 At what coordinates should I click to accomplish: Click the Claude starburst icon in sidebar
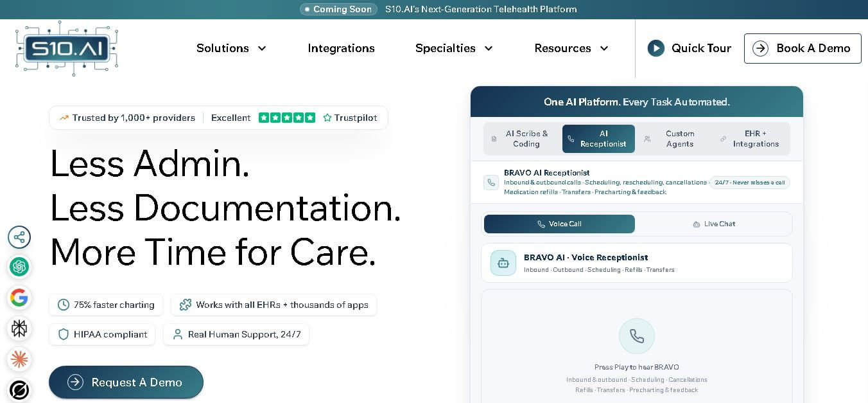pos(19,359)
